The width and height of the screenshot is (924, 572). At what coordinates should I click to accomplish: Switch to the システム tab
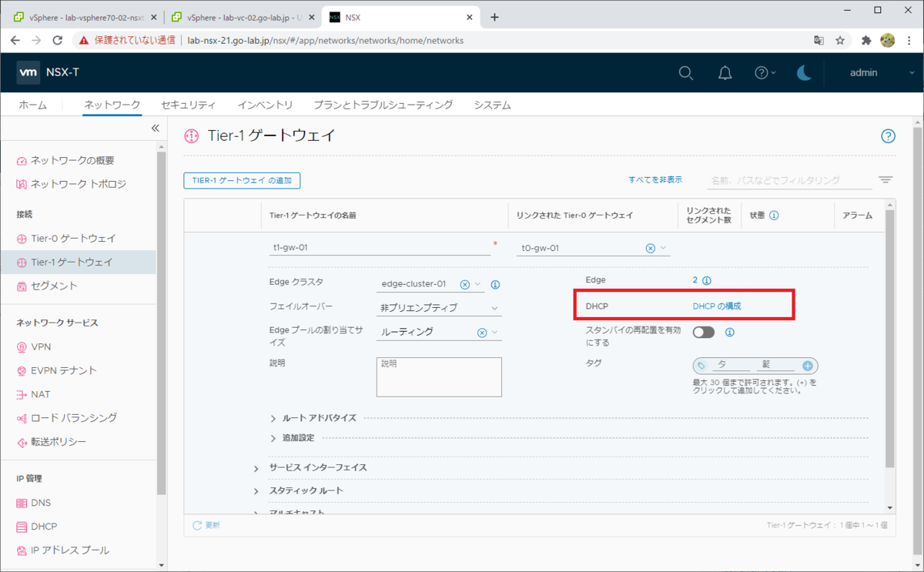pos(492,105)
